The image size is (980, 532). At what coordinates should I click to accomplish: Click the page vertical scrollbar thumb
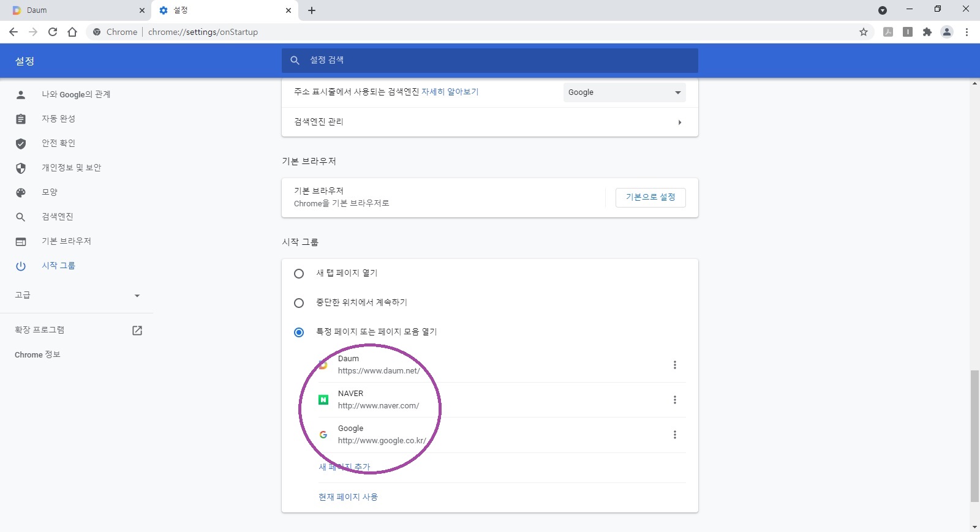[974, 436]
